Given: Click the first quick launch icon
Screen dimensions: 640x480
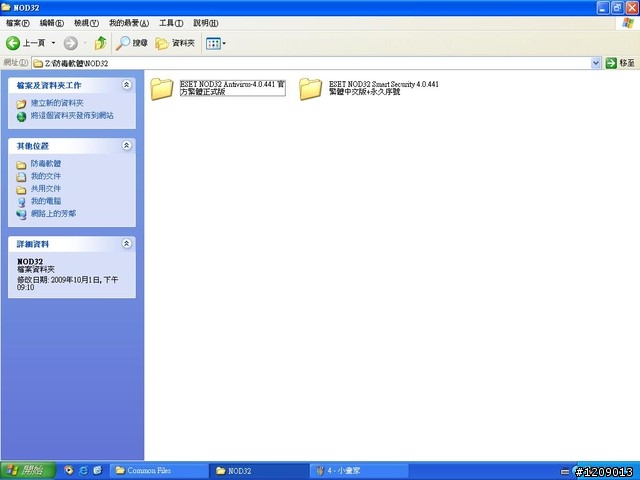Looking at the screenshot, I should pyautogui.click(x=69, y=471).
